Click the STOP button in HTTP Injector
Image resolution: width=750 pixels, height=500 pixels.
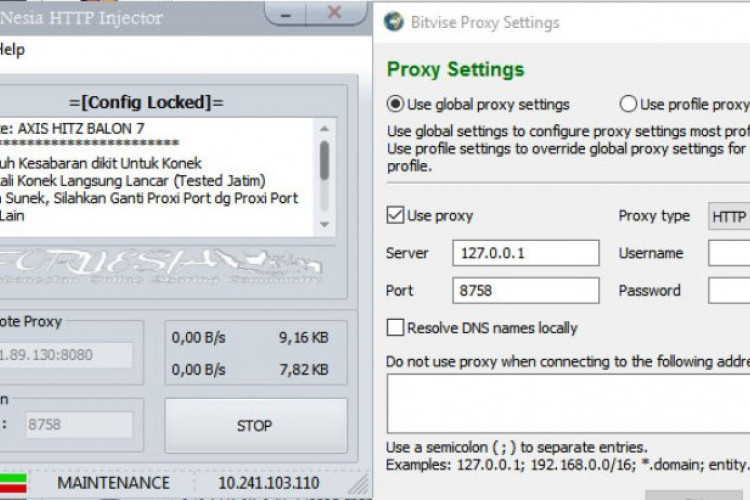256,426
